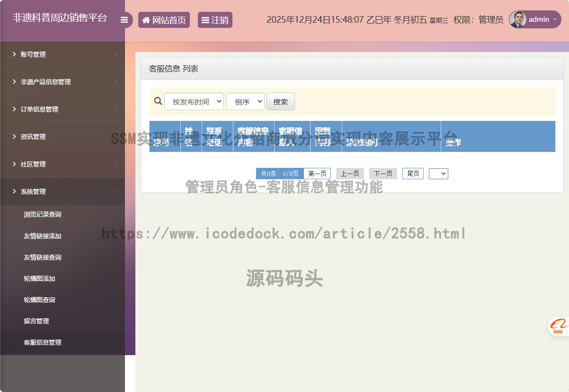The height and width of the screenshot is (392, 569).
Task: Click the hamburger sidebar toggle icon
Action: (x=124, y=20)
